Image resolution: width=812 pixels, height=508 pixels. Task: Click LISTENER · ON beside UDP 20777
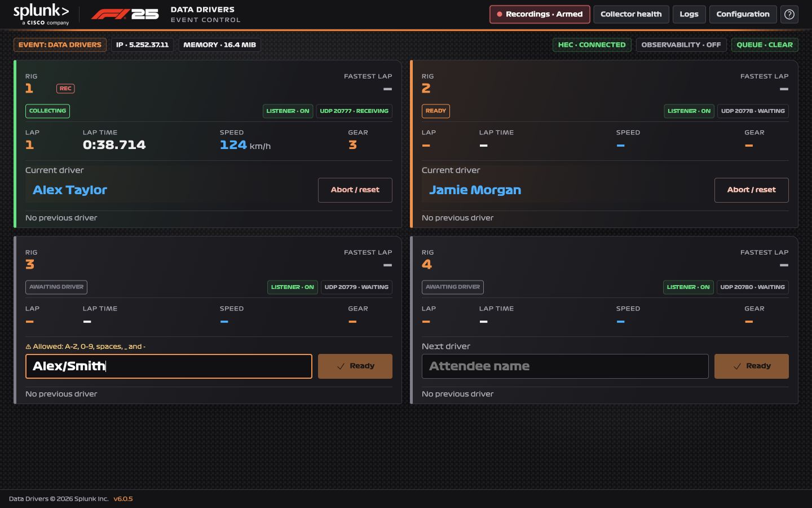pyautogui.click(x=288, y=111)
